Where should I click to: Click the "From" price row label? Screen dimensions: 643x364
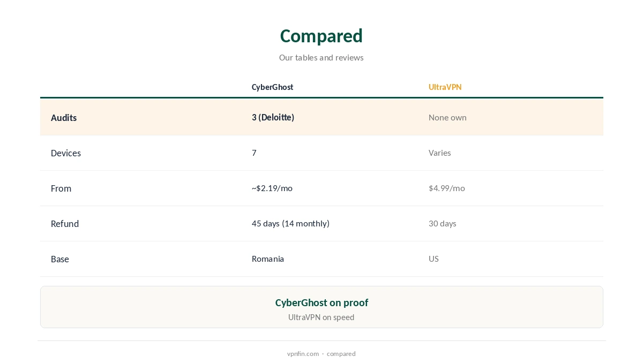click(61, 188)
